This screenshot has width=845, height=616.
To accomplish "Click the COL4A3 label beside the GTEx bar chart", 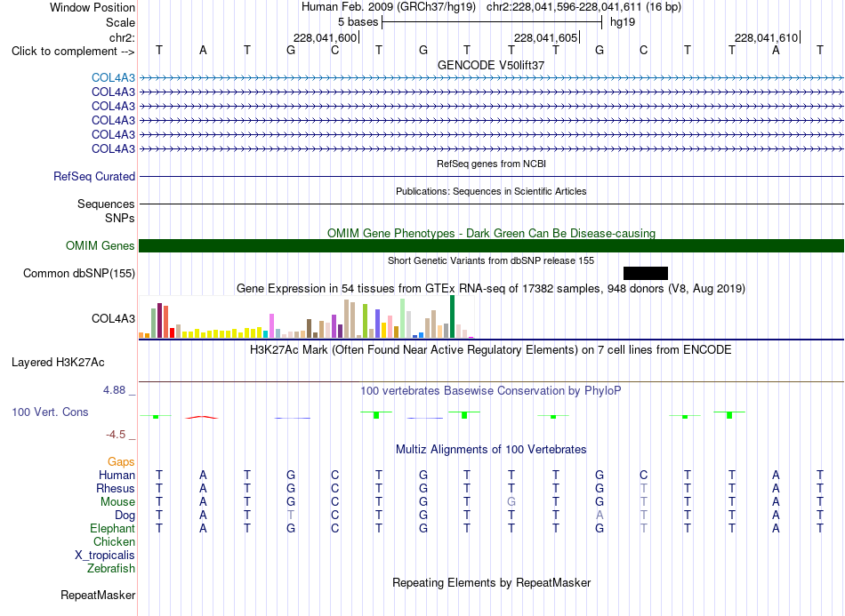I will point(113,319).
